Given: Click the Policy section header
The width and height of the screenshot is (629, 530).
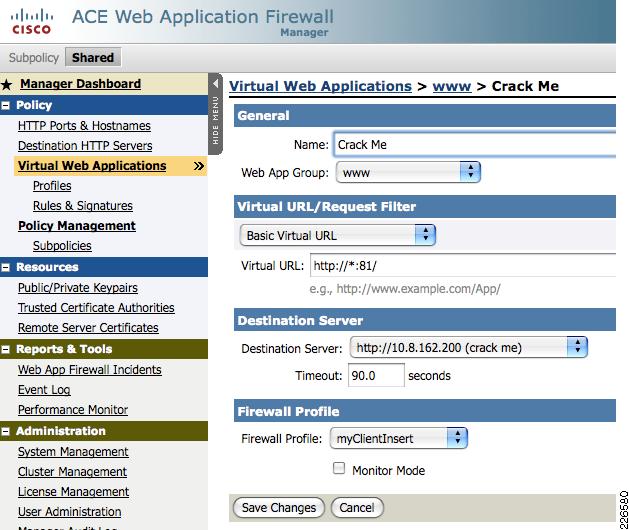Looking at the screenshot, I should (x=104, y=106).
